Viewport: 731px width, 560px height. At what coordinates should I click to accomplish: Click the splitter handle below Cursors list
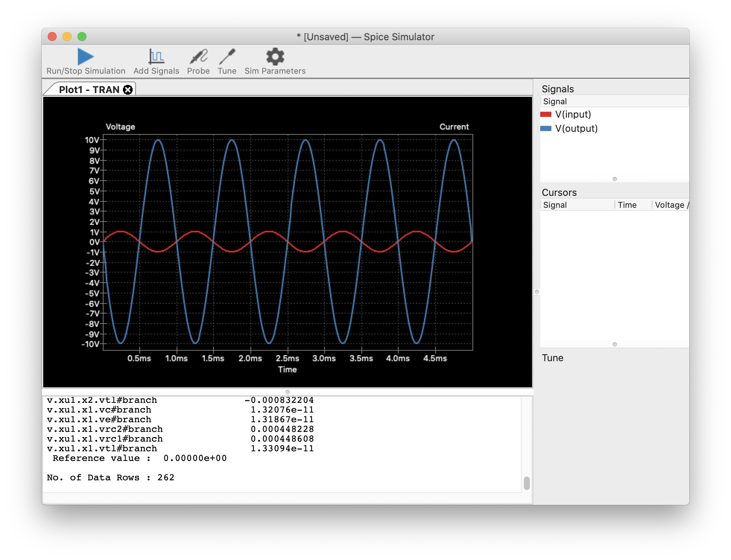tap(615, 344)
